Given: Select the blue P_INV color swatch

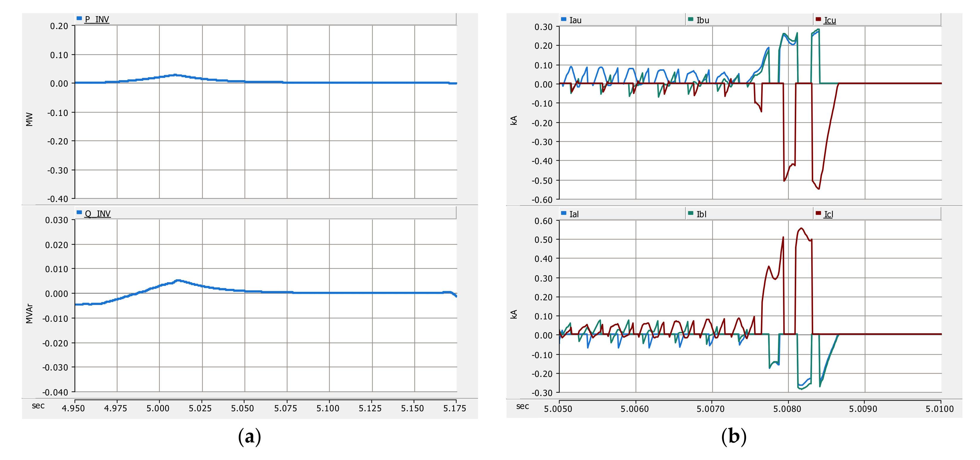Looking at the screenshot, I should 79,18.
